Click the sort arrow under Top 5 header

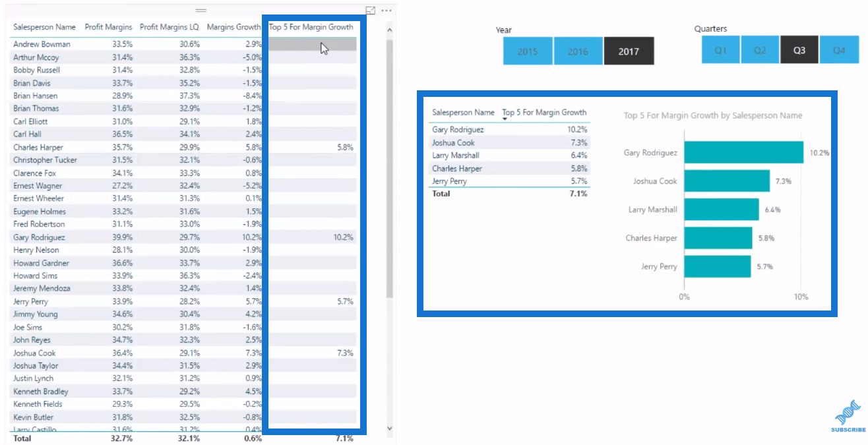point(505,119)
